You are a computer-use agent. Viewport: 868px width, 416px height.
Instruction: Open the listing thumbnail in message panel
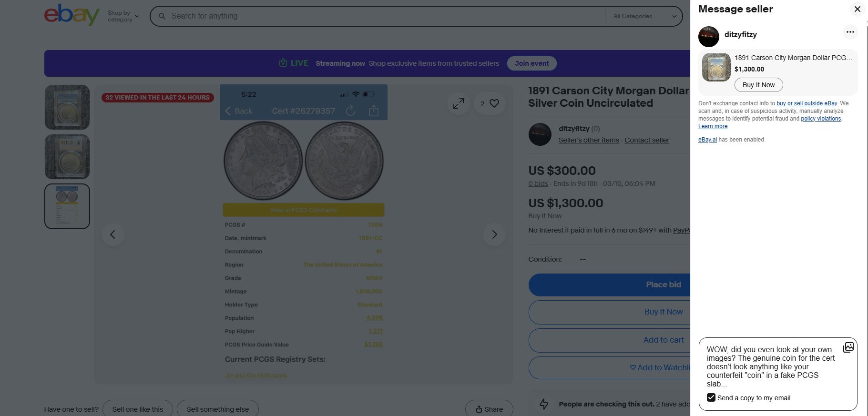tap(716, 67)
